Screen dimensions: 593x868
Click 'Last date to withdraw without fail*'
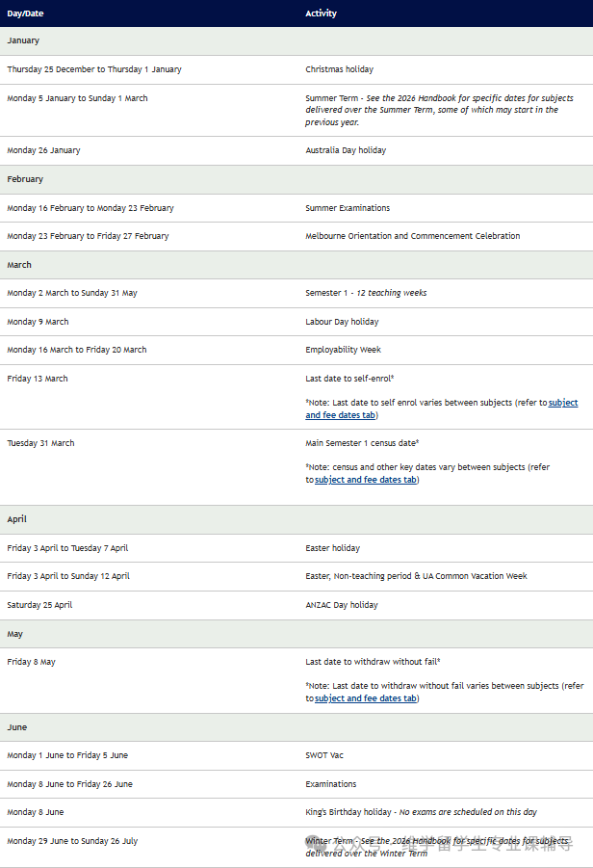click(x=373, y=662)
